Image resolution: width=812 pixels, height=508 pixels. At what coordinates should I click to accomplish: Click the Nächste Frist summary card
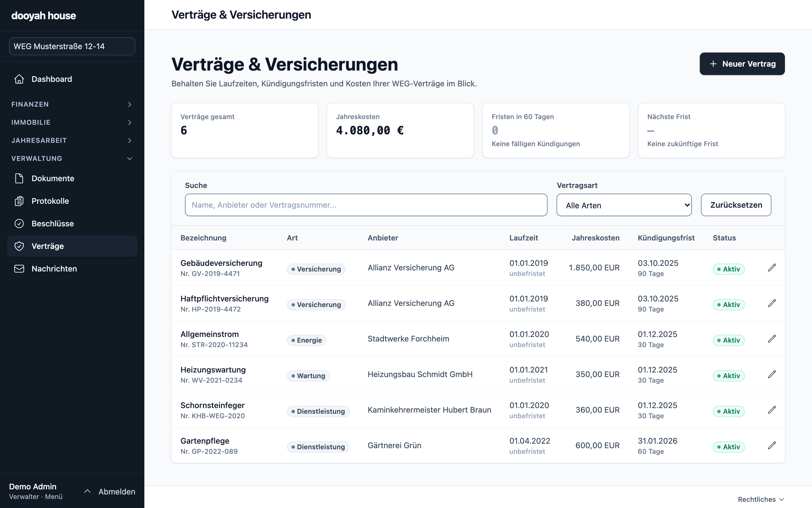pos(711,130)
